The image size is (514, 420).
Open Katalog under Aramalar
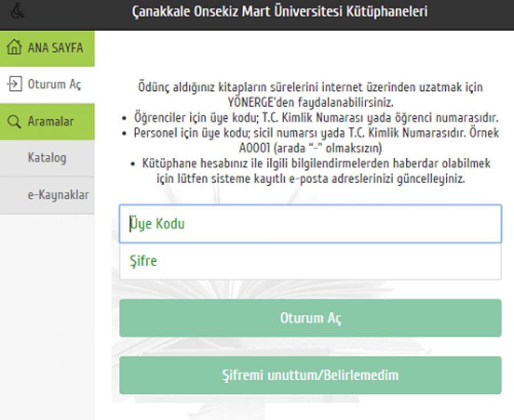47,158
